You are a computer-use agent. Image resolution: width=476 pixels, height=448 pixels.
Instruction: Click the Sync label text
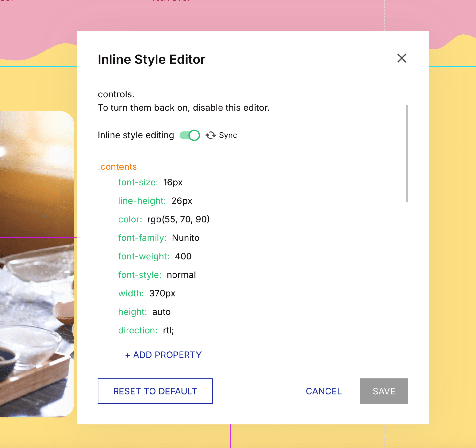[228, 135]
